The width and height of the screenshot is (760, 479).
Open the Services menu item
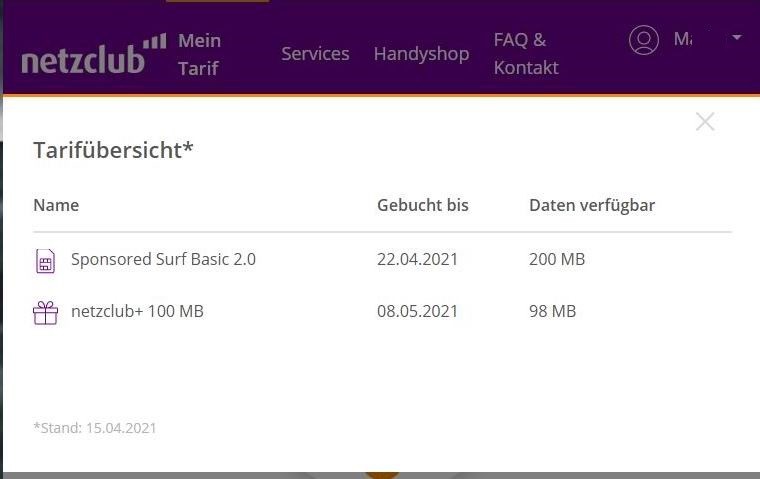(x=315, y=54)
